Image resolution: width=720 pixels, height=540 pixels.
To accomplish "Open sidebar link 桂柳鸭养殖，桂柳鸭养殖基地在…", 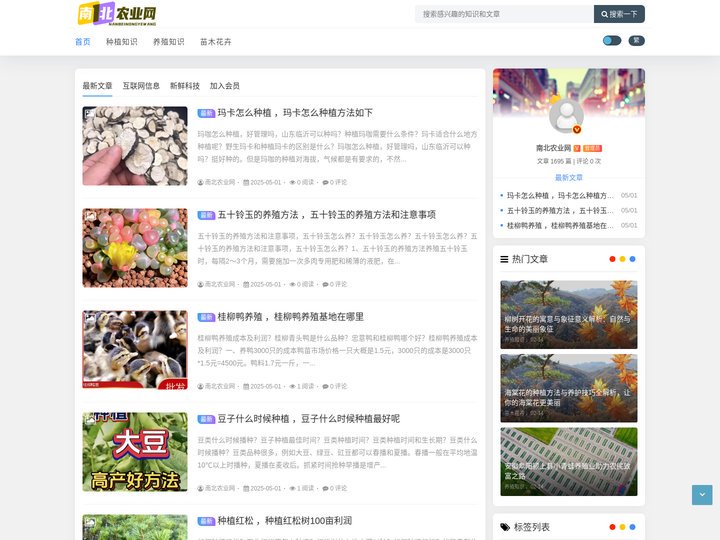I will (x=560, y=226).
